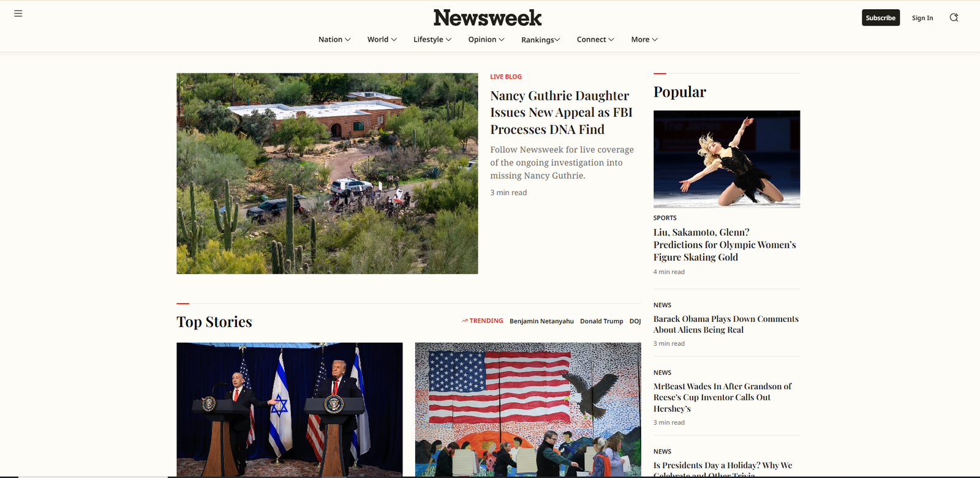Open the Opinion dropdown
The height and width of the screenshot is (478, 980).
(x=486, y=39)
